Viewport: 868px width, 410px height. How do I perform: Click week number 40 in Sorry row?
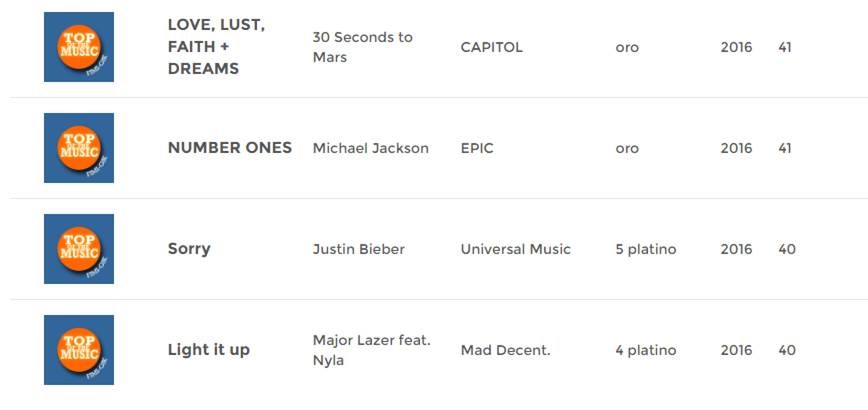[787, 250]
